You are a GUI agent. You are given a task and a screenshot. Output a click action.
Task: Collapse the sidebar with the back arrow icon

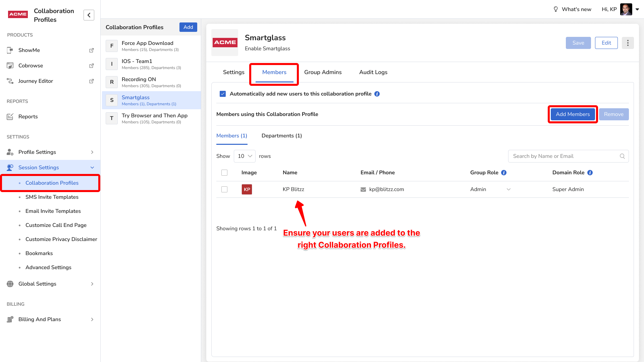coord(89,15)
